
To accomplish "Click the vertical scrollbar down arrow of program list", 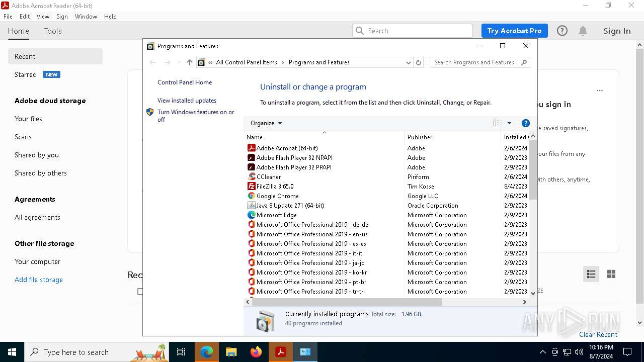I will point(533,293).
